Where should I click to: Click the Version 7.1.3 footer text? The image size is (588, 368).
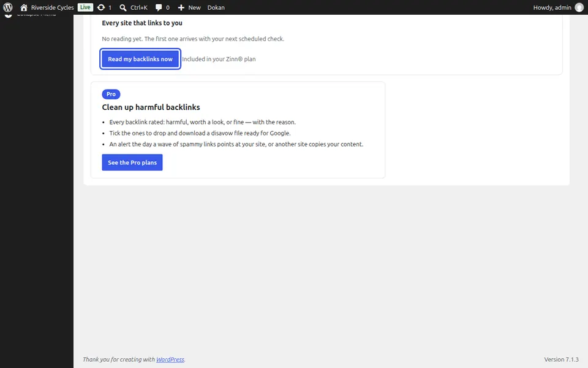(x=562, y=359)
